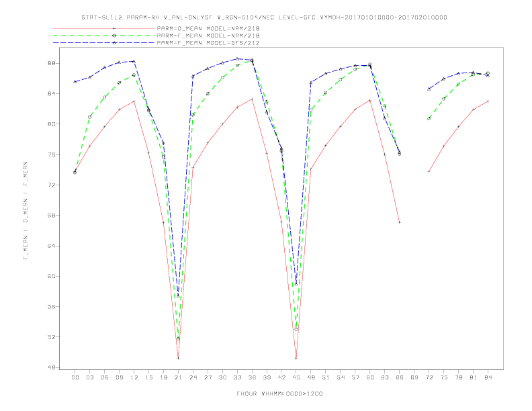532x411 pixels.
Task: Click the y-axis tick label 88
Action: [x=52, y=63]
